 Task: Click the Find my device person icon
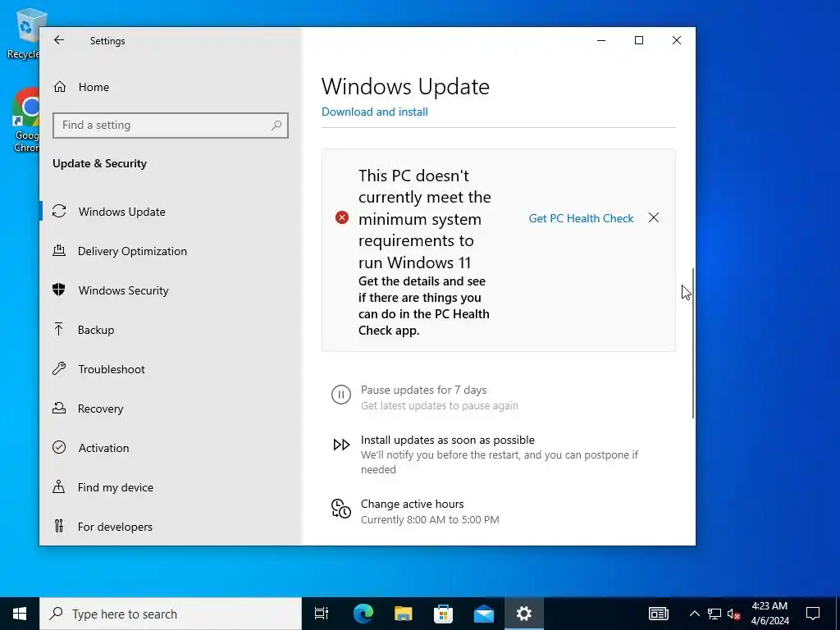[x=59, y=487]
